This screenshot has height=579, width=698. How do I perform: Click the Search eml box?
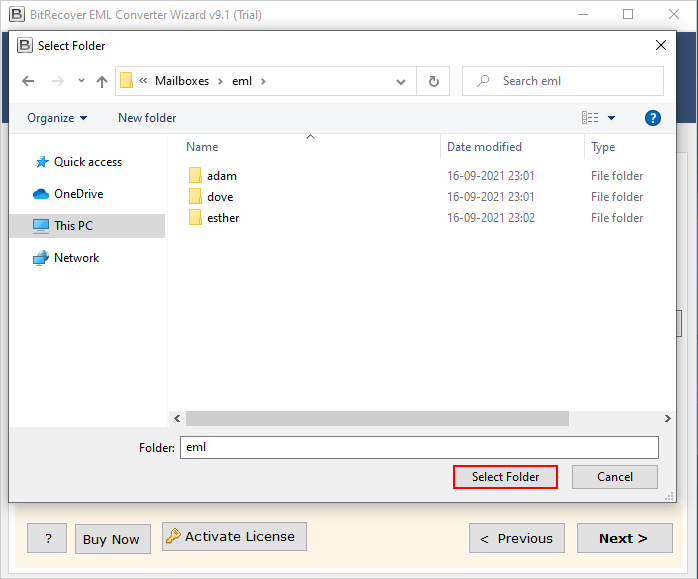coord(563,81)
